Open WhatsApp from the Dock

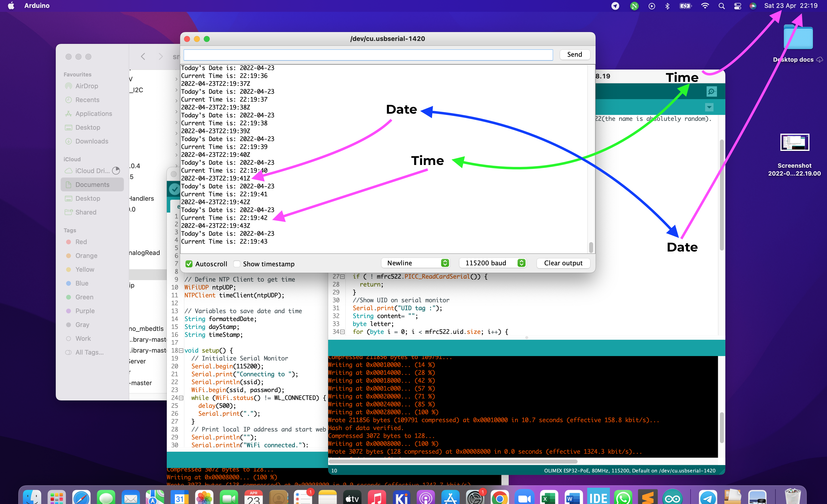click(x=623, y=497)
